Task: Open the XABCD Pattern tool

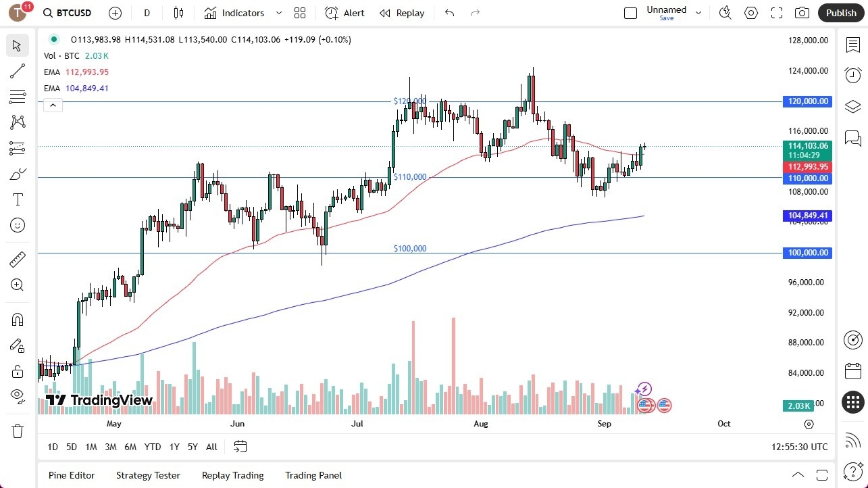Action: pyautogui.click(x=17, y=122)
